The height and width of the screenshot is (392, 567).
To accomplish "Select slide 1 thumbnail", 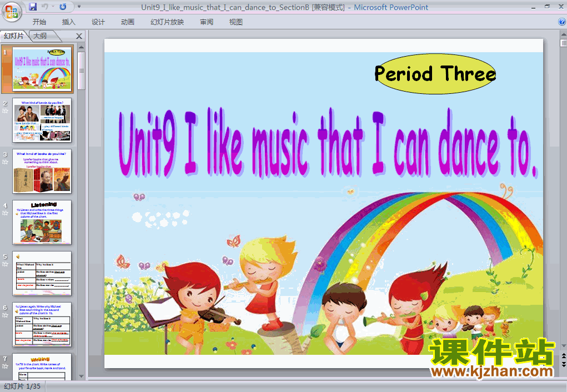I will click(42, 68).
